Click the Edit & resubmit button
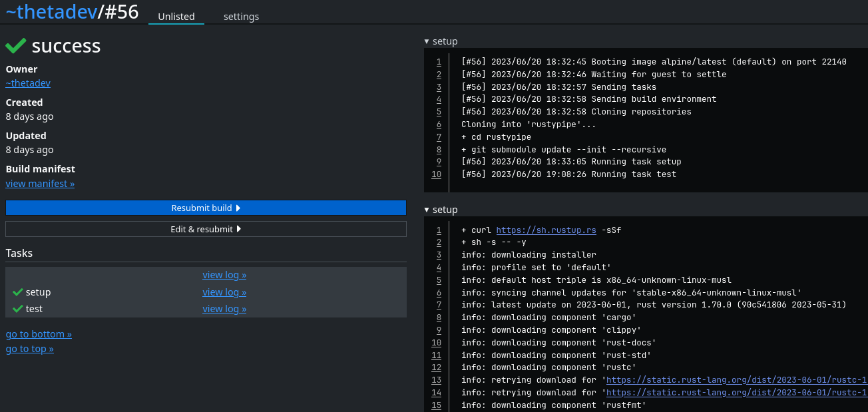This screenshot has height=412, width=868. pos(206,229)
